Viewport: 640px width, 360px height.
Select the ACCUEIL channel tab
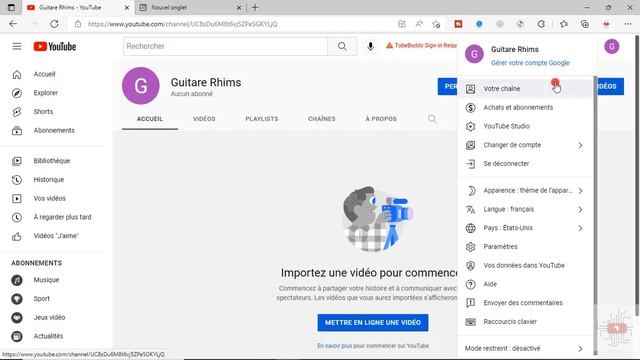point(150,119)
